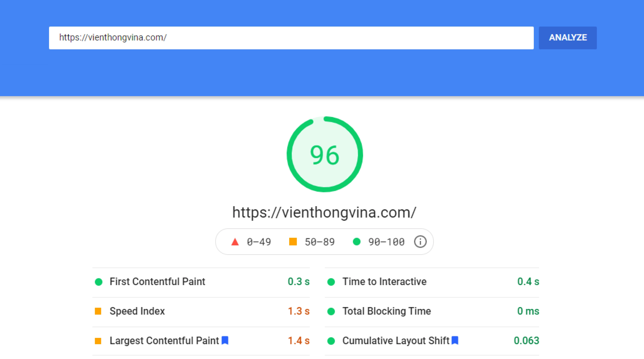Click the green dot for Time to Interactive
644x359 pixels.
[x=331, y=282]
